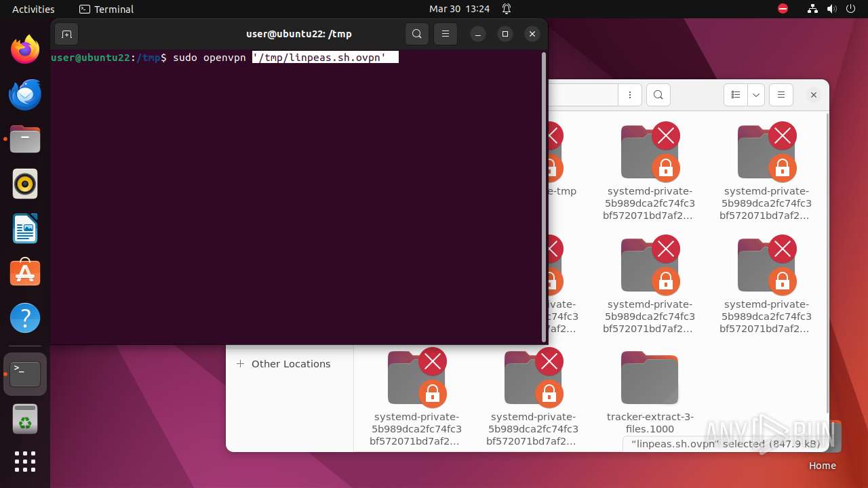Open the Help icon in dock
Screen dimensions: 868x488
point(25,318)
